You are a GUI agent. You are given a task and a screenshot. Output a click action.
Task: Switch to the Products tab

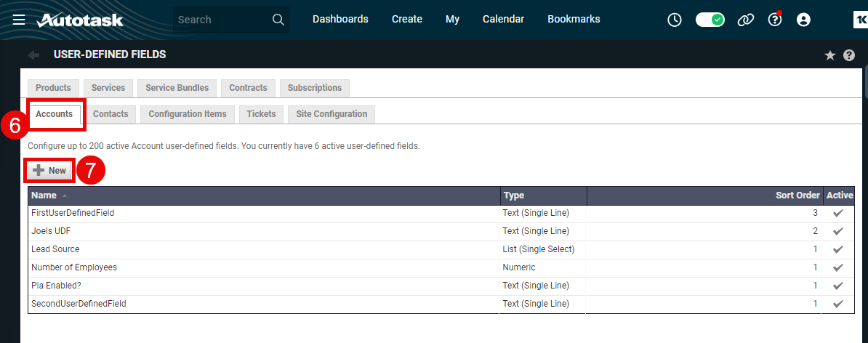53,88
